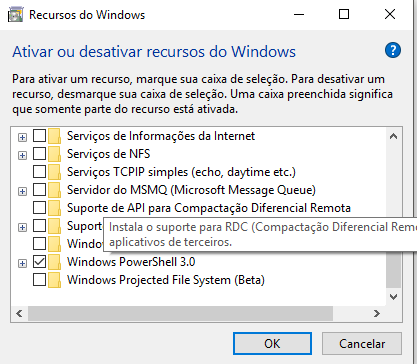Tick the Serviços TCPIP simples checkbox
The image size is (417, 364).
coord(39,172)
